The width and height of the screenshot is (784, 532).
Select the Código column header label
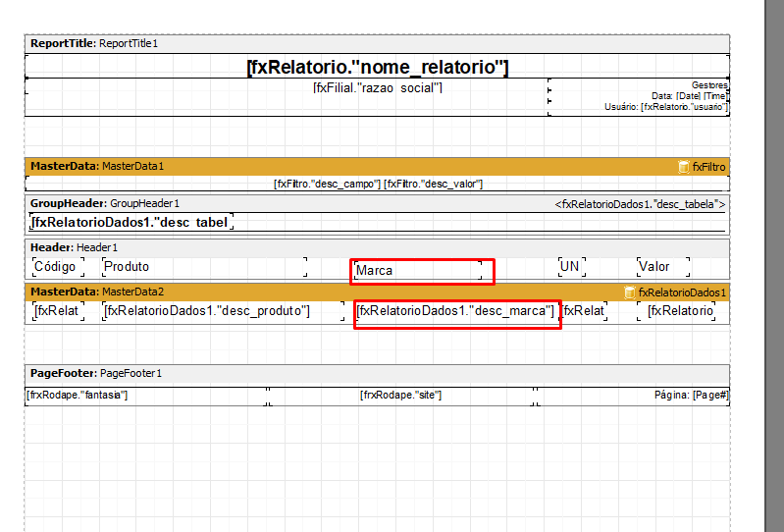tap(55, 267)
